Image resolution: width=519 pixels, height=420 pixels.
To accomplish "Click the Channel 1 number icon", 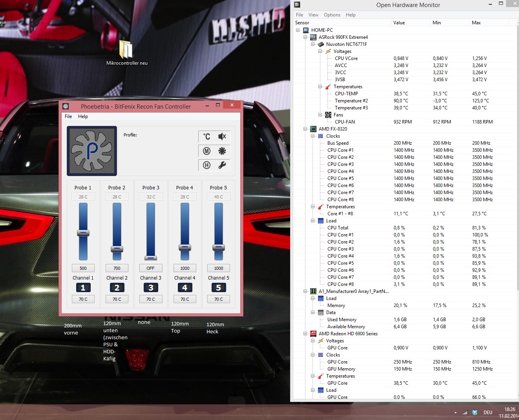I will point(83,288).
